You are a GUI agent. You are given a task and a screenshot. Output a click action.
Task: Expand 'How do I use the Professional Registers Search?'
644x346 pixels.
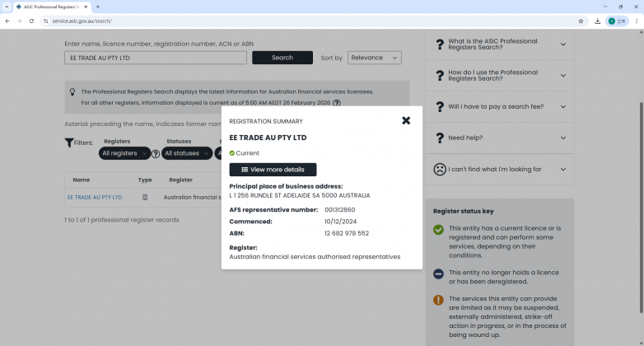click(x=499, y=76)
